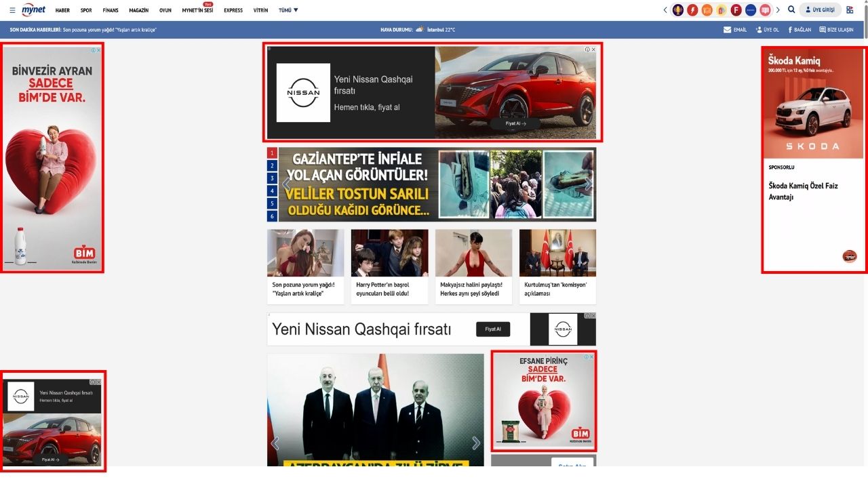Image resolution: width=868 pixels, height=488 pixels.
Task: Open the microphone podcast shortcut
Action: [x=677, y=10]
